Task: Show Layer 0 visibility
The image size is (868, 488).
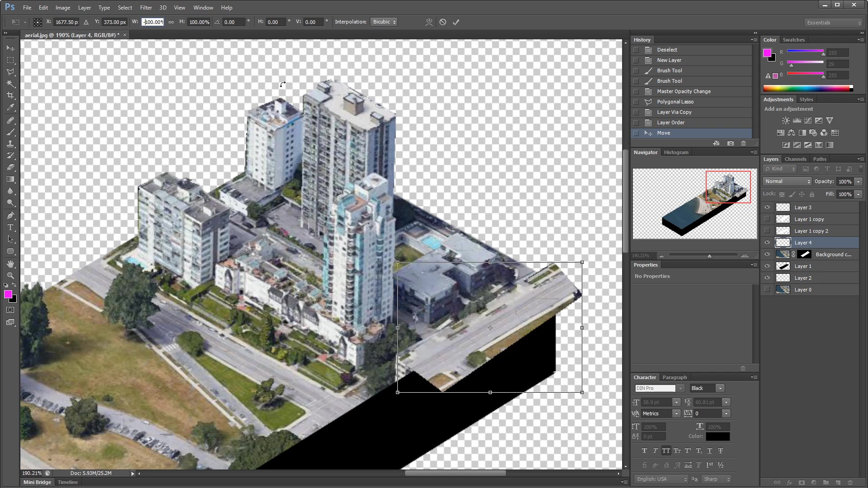Action: 767,290
